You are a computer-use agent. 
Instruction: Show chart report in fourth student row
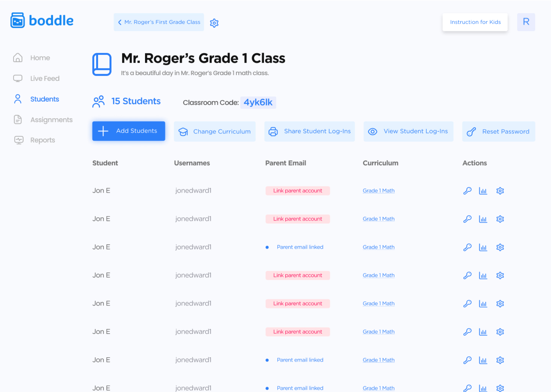click(483, 275)
